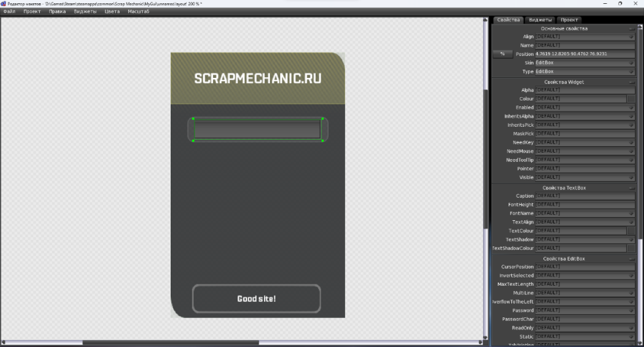Open the Colour swatch picker

(631, 99)
